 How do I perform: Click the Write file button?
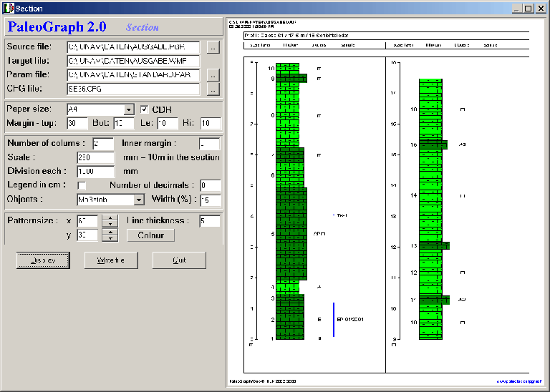point(111,260)
